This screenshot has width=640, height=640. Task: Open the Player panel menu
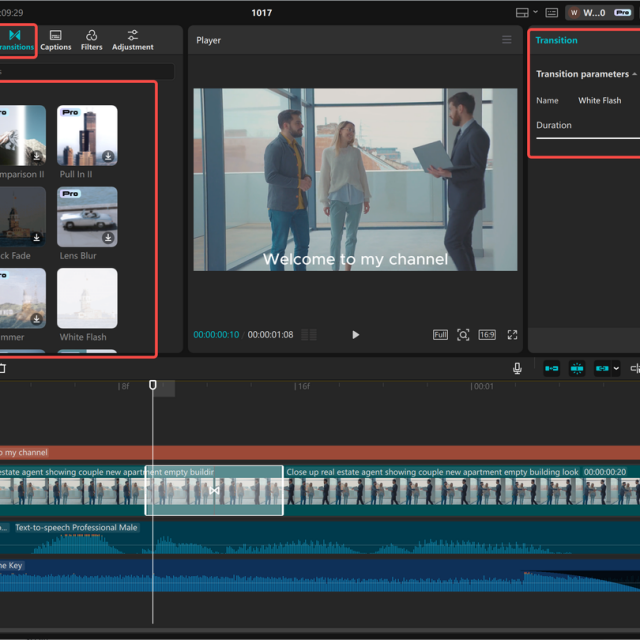click(x=507, y=40)
